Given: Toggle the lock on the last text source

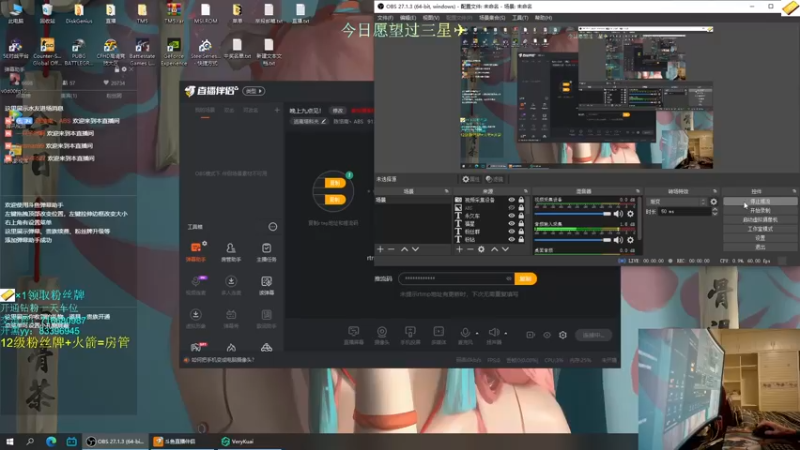Looking at the screenshot, I should (521, 239).
